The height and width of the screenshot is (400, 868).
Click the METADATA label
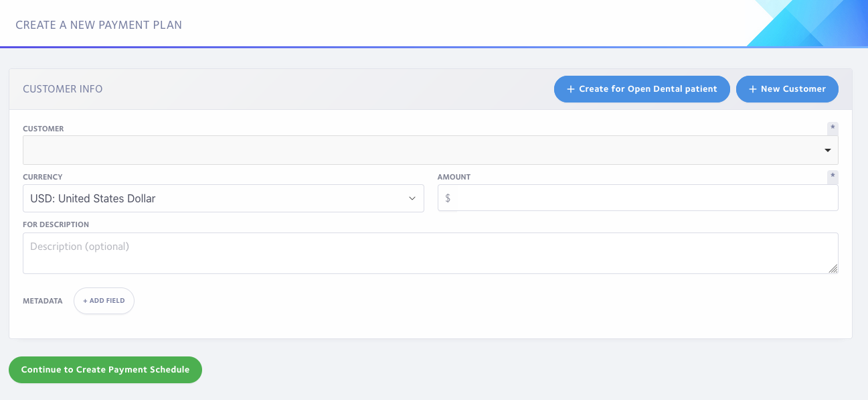pos(43,301)
